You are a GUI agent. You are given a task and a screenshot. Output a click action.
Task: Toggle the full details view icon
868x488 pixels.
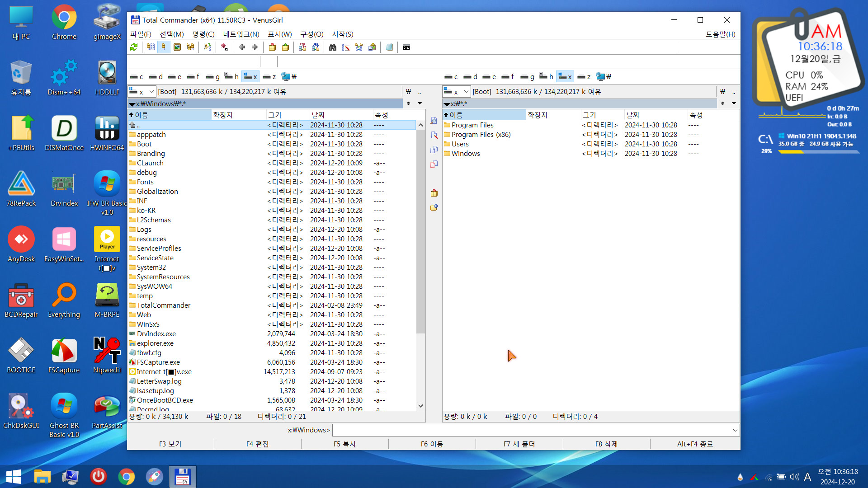click(x=164, y=47)
